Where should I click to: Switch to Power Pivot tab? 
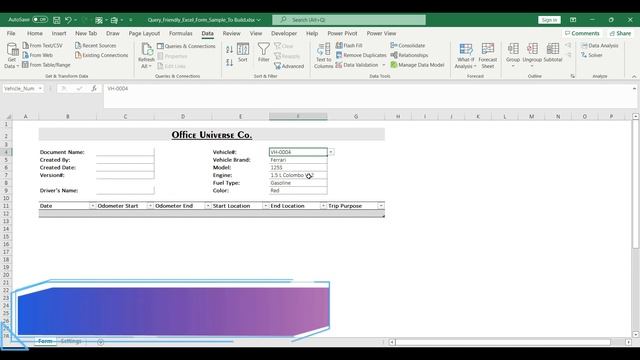(x=342, y=33)
